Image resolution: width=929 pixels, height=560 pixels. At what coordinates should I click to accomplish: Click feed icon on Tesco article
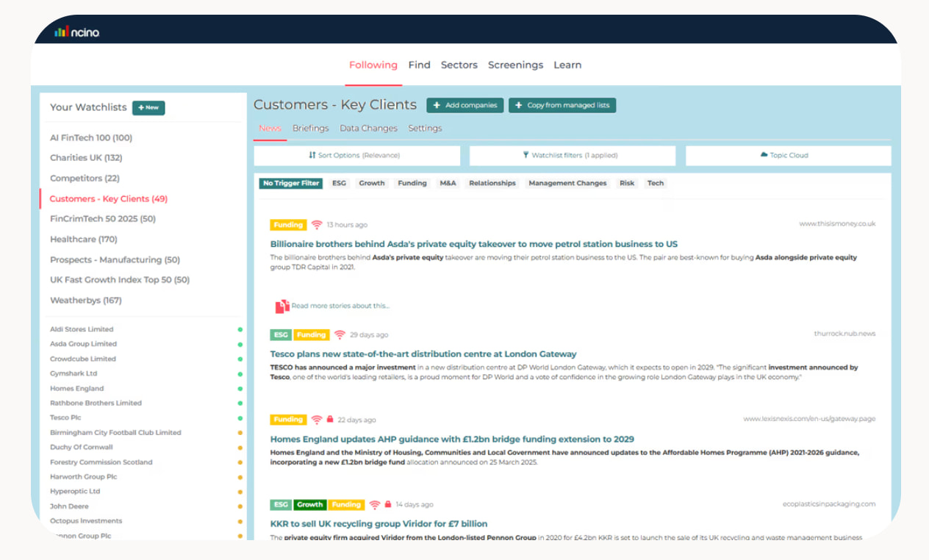[x=340, y=334]
